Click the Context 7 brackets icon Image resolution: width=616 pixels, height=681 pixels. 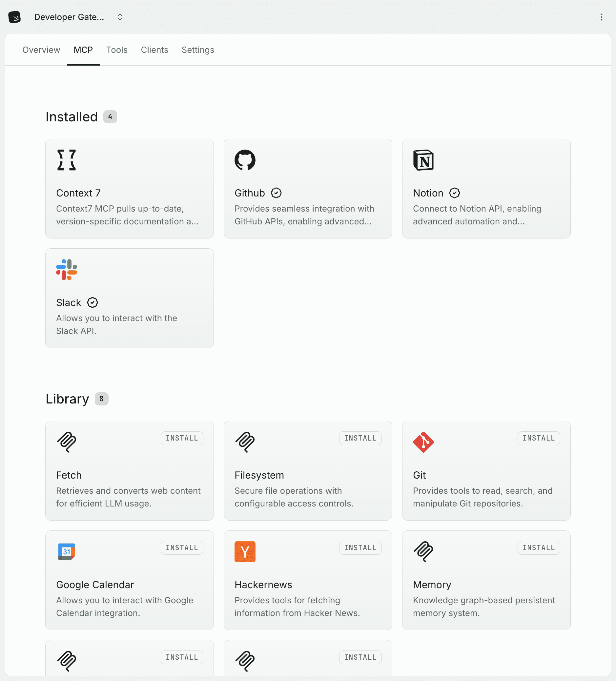coord(67,160)
